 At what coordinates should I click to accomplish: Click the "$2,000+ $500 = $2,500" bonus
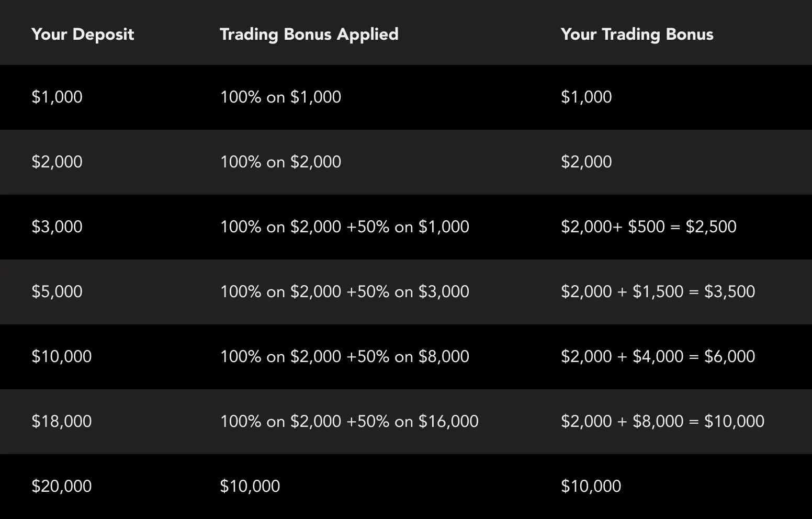point(648,227)
